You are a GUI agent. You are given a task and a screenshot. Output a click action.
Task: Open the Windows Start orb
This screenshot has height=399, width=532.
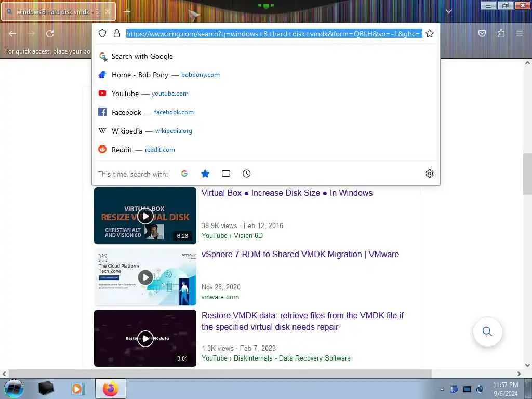14,389
